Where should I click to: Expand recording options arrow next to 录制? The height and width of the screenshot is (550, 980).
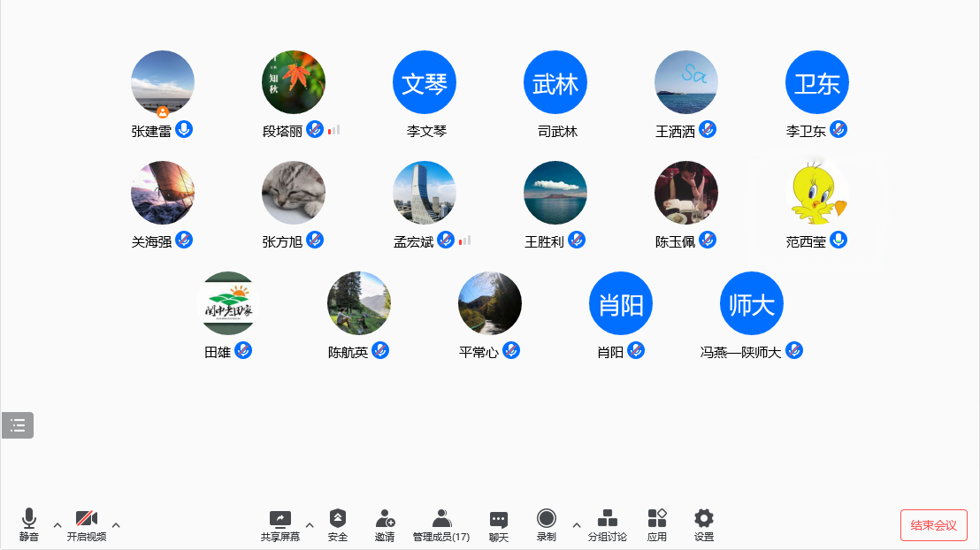[x=577, y=524]
